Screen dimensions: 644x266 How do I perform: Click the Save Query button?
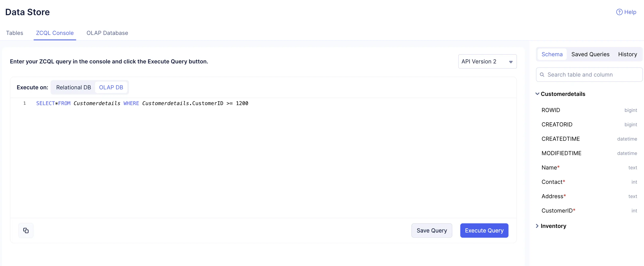tap(432, 231)
